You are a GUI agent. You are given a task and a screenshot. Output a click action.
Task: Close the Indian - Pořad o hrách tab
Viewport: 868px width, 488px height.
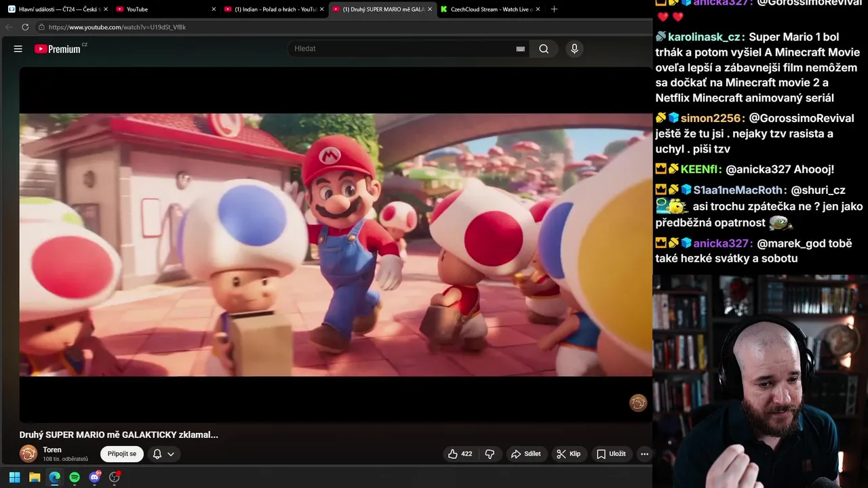click(322, 9)
